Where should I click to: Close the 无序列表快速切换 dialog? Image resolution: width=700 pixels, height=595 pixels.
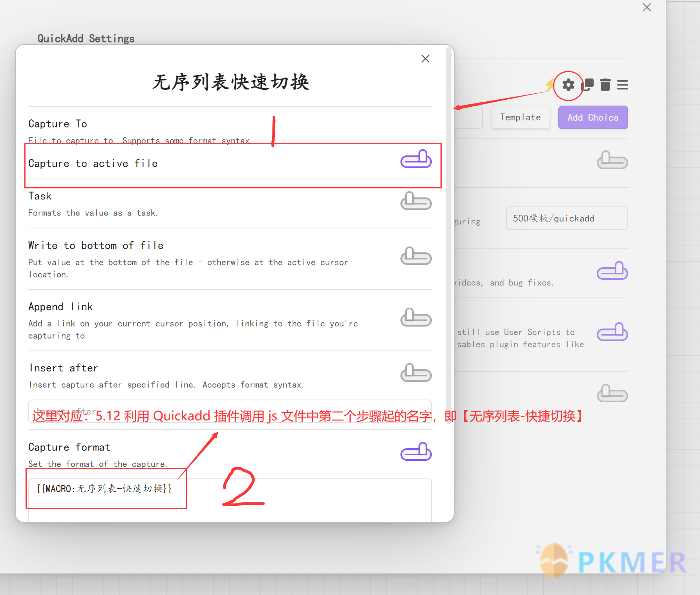425,58
